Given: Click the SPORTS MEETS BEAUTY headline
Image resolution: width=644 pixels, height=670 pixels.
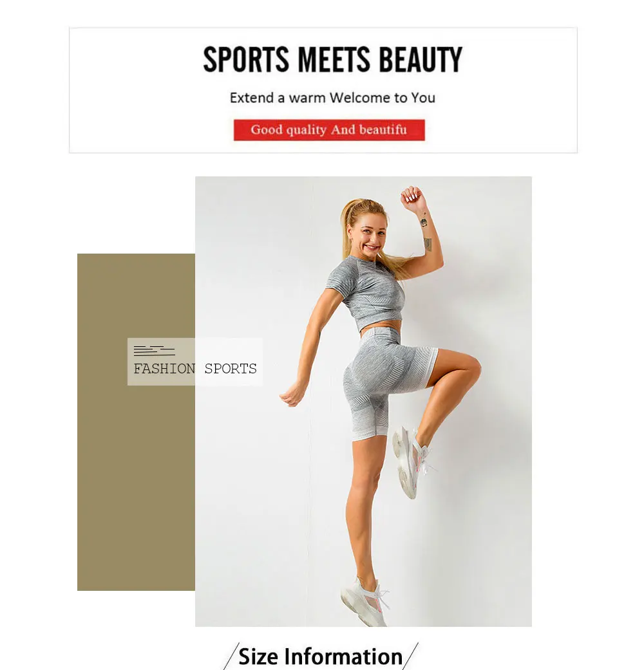Looking at the screenshot, I should click(x=333, y=59).
